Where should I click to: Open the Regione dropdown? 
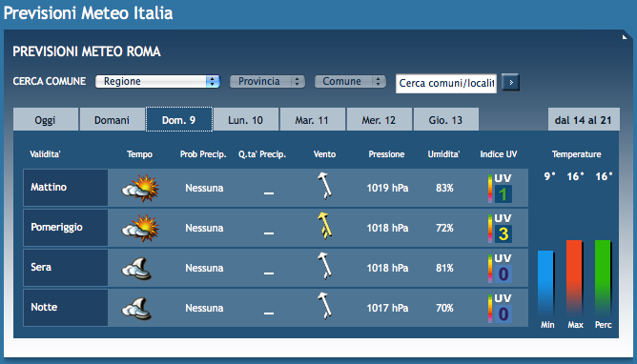157,82
